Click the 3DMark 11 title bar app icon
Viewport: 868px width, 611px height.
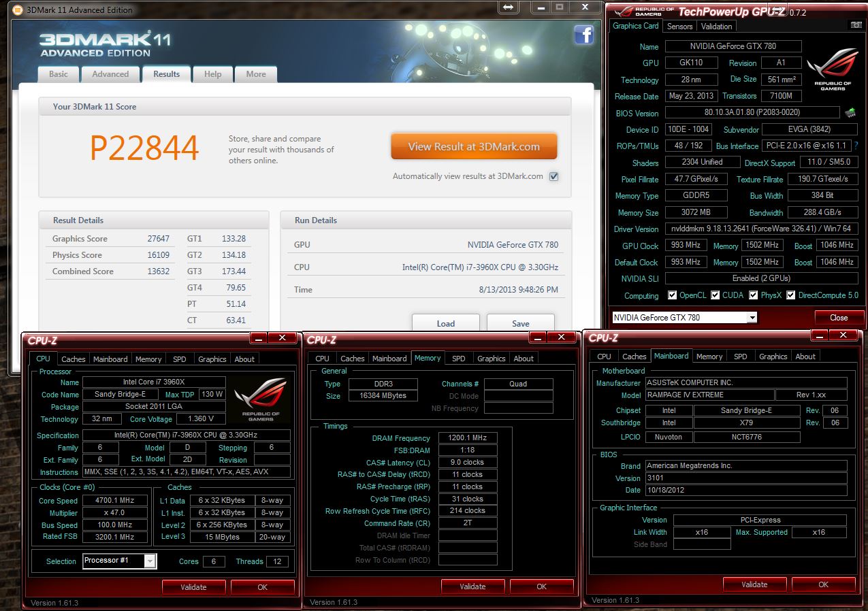click(17, 10)
